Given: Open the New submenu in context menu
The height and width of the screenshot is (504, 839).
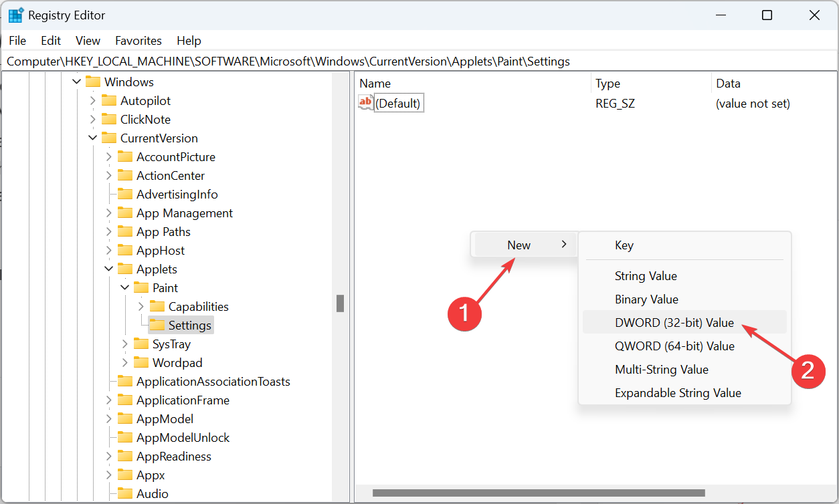Looking at the screenshot, I should coord(525,245).
